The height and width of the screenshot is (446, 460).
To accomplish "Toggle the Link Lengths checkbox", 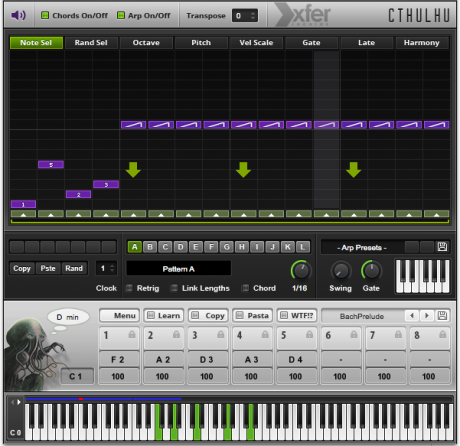I will [x=174, y=288].
